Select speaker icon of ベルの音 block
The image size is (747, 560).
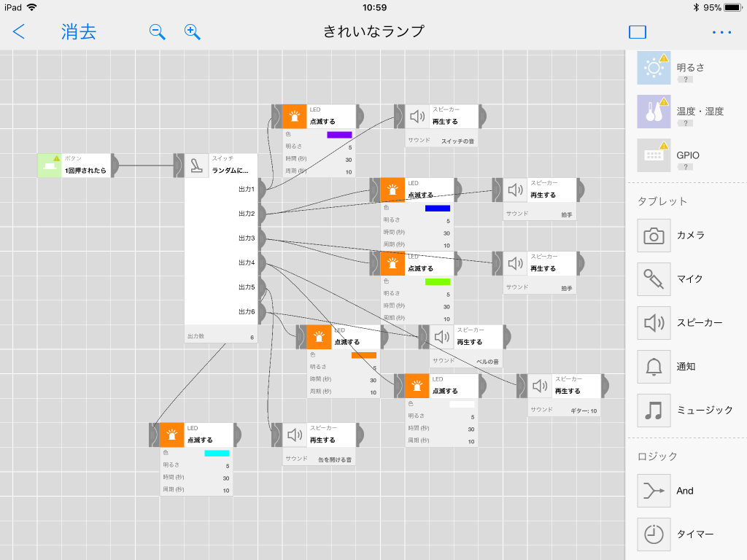(441, 337)
